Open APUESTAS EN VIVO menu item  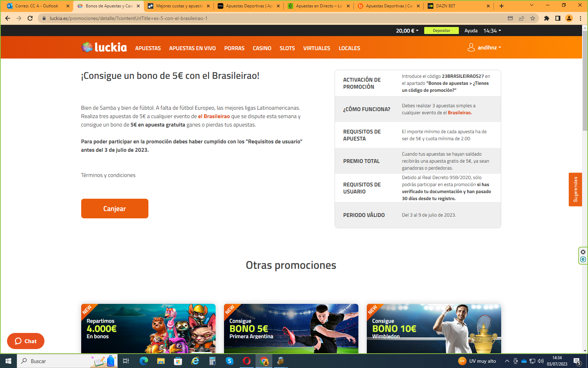point(192,48)
